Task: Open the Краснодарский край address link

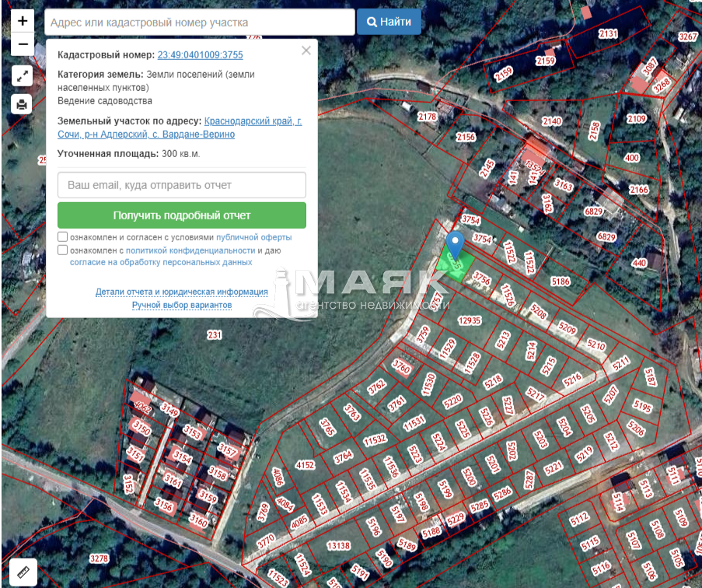Action: point(253,121)
